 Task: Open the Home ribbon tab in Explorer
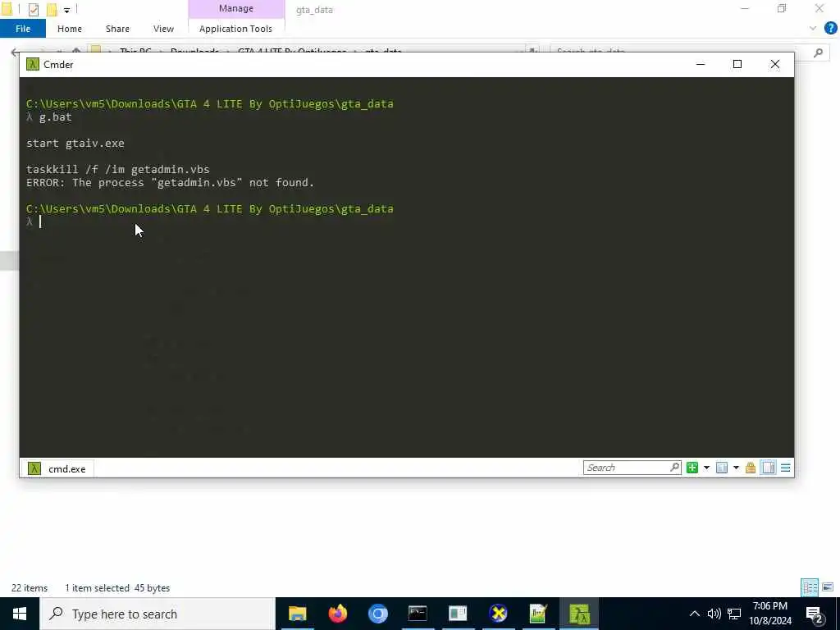click(x=70, y=29)
